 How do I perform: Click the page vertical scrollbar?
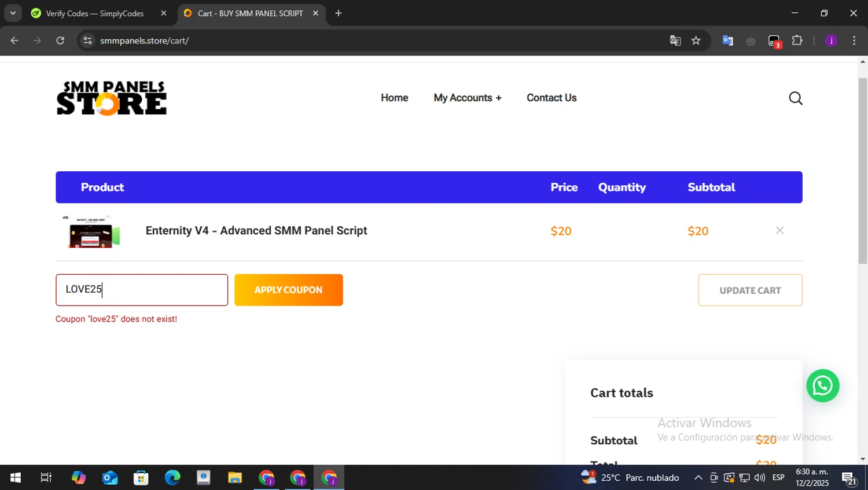tap(863, 171)
